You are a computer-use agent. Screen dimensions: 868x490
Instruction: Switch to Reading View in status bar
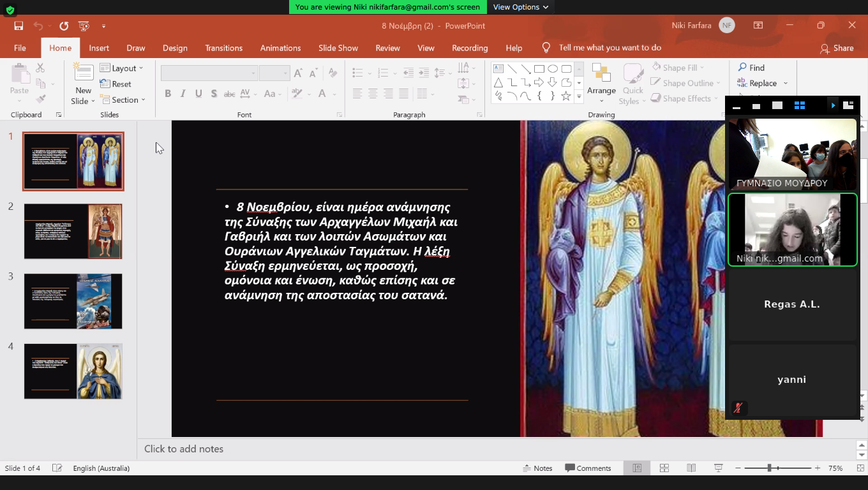coord(691,468)
